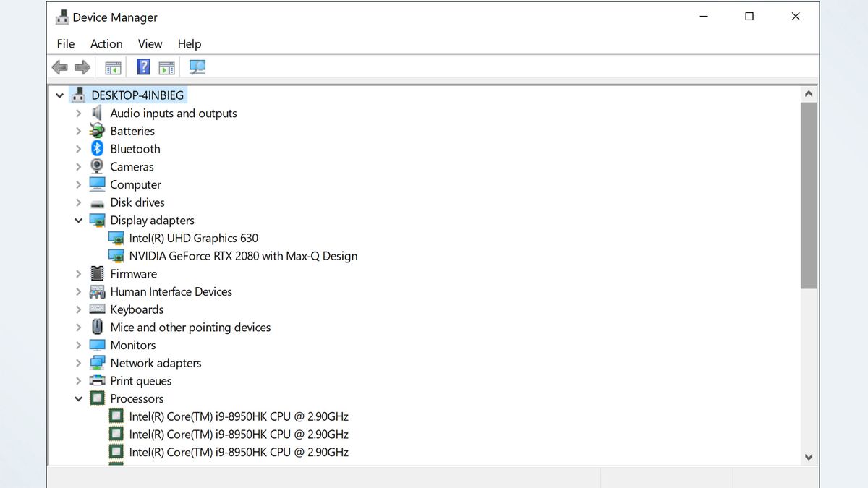Click the Forward arrow toolbar icon

click(x=82, y=67)
